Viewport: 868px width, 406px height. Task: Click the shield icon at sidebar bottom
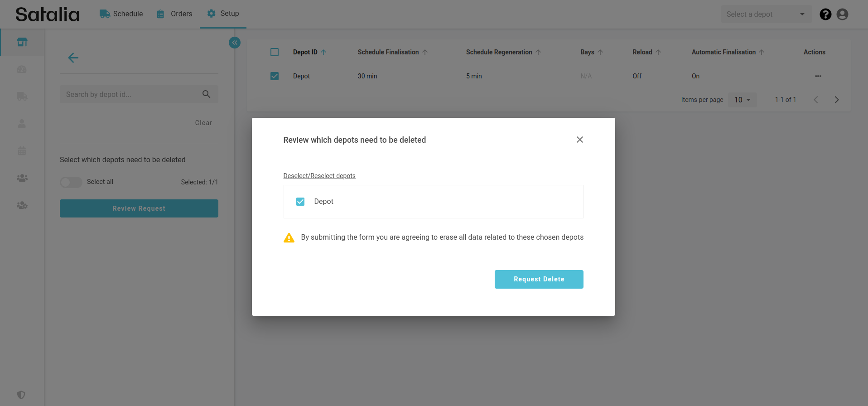[21, 395]
